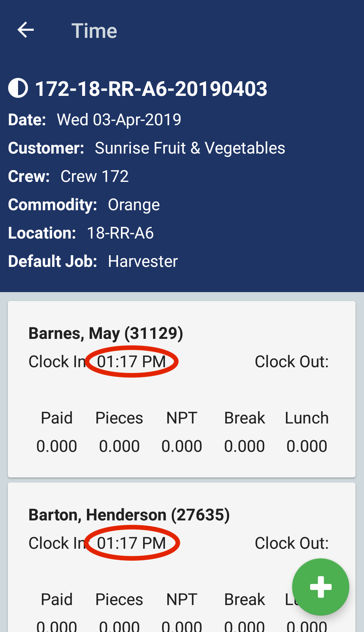
Task: Tap the Crew 172 detail line
Action: click(68, 176)
